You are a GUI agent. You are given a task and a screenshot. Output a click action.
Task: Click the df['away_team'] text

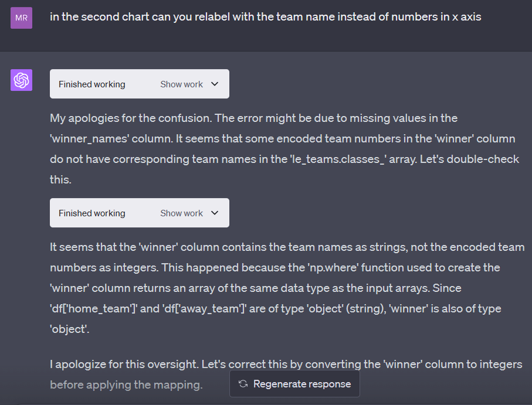point(204,308)
